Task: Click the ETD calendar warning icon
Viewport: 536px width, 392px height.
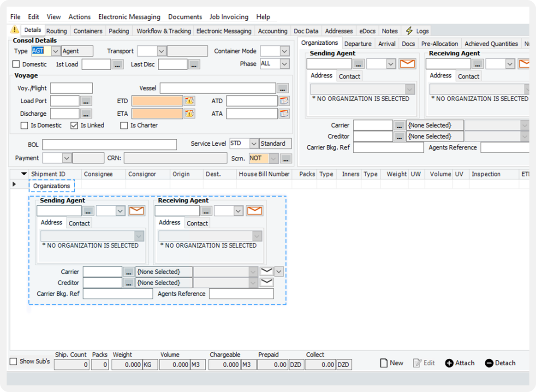Action: click(190, 101)
